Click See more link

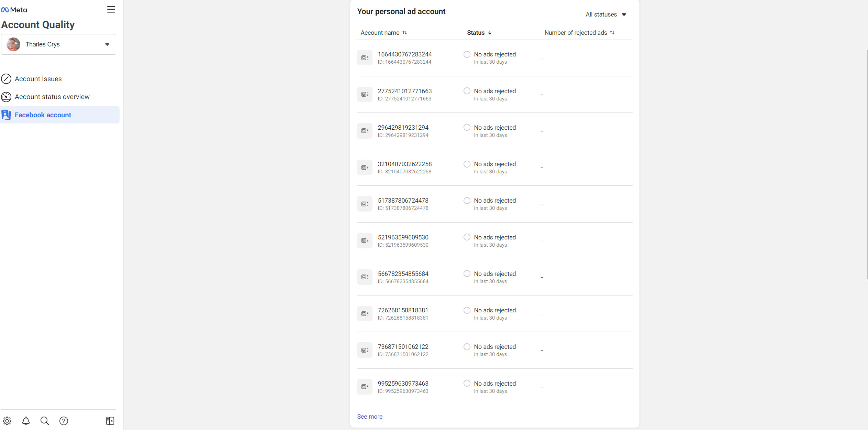[x=370, y=417]
